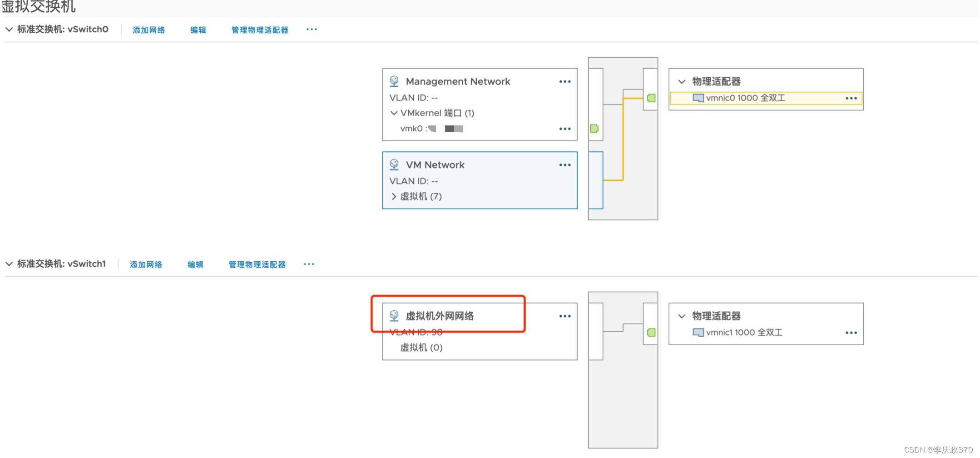Open the vmnic0 ellipsis actions menu
The image size is (980, 458).
pyautogui.click(x=851, y=98)
